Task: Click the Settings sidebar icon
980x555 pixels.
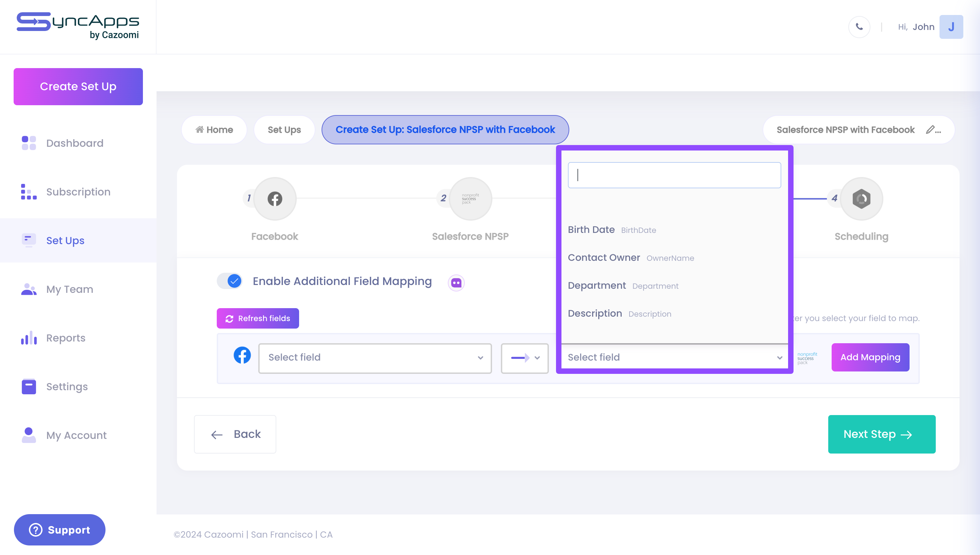Action: [x=29, y=386]
